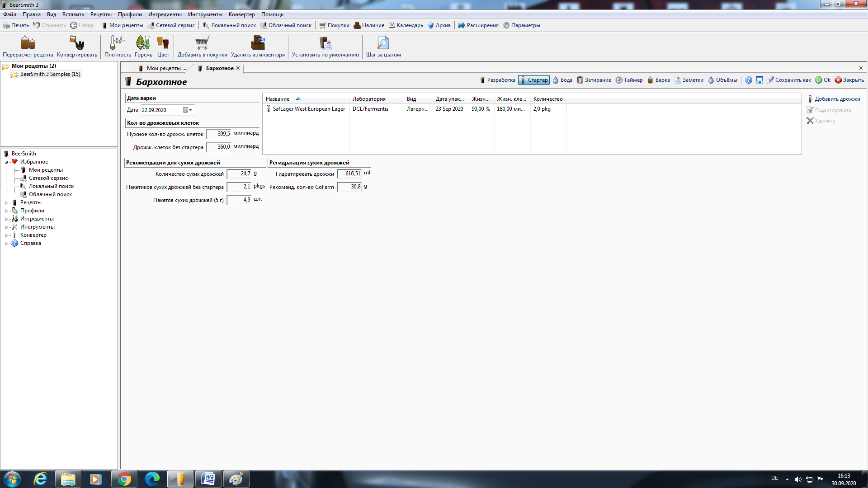Viewport: 868px width, 488px height.
Task: Select the Горечь bitterness tool icon
Action: click(143, 47)
